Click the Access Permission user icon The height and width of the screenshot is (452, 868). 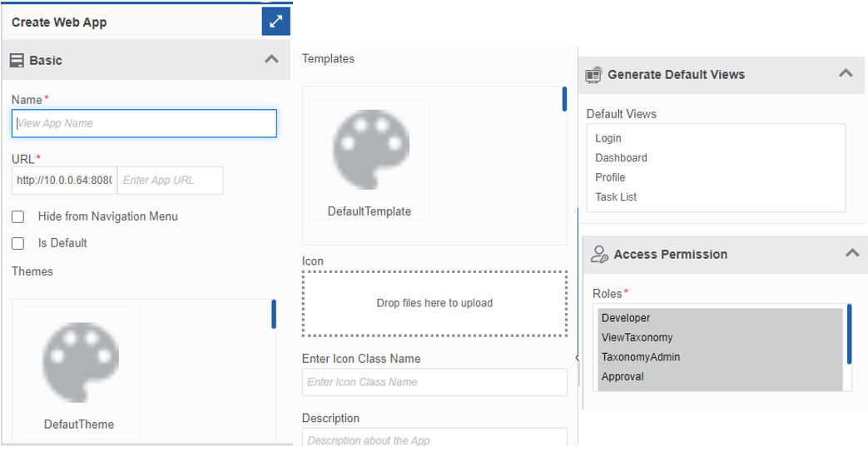[599, 254]
